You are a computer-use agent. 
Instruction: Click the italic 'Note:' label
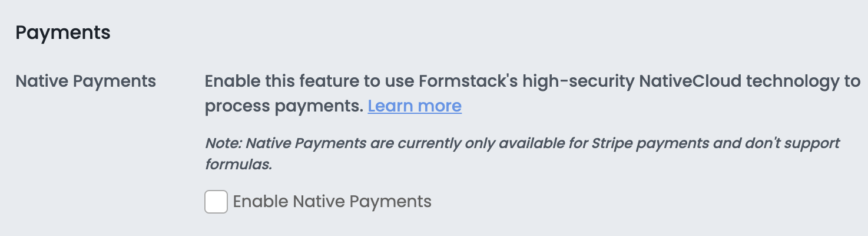[223, 143]
